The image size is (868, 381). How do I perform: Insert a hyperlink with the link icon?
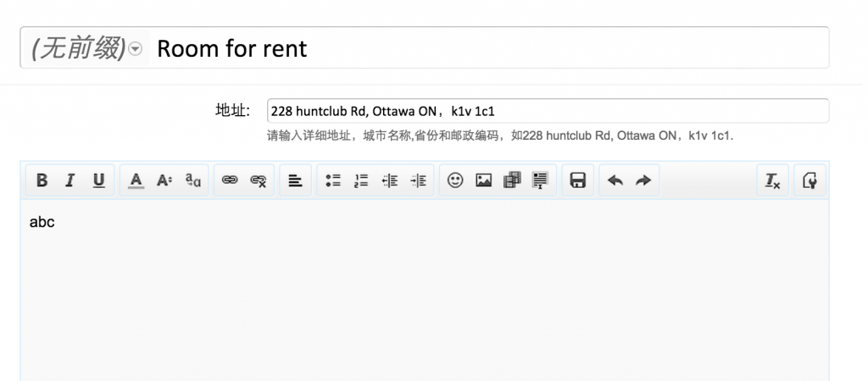(x=230, y=180)
